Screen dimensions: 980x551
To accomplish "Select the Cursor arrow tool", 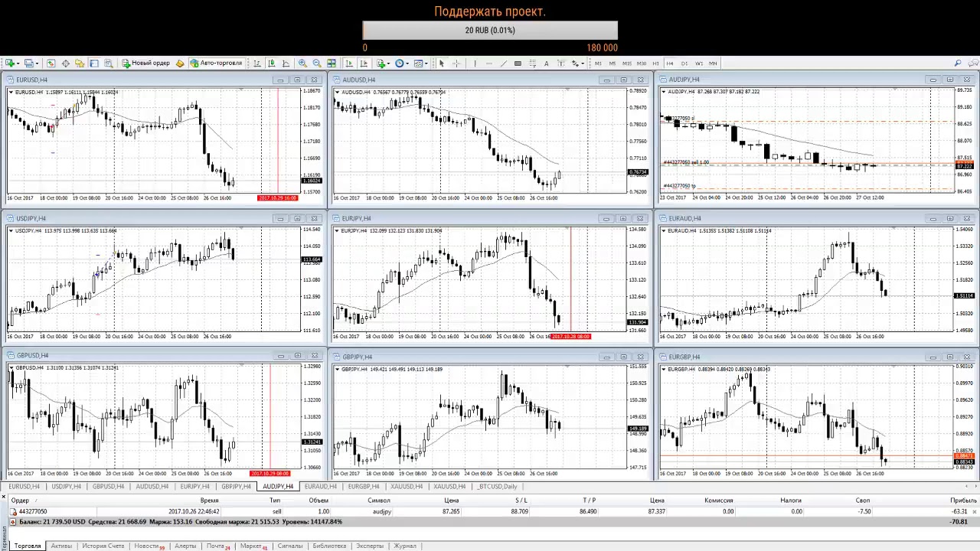I will [441, 63].
